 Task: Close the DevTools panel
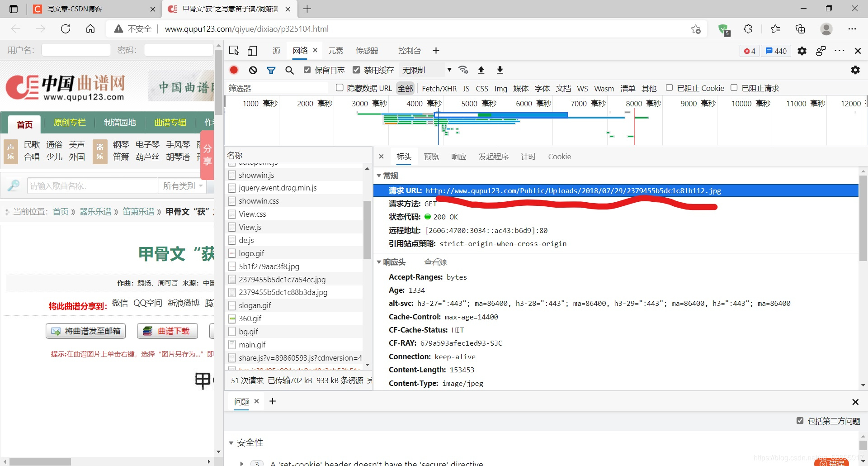tap(858, 51)
